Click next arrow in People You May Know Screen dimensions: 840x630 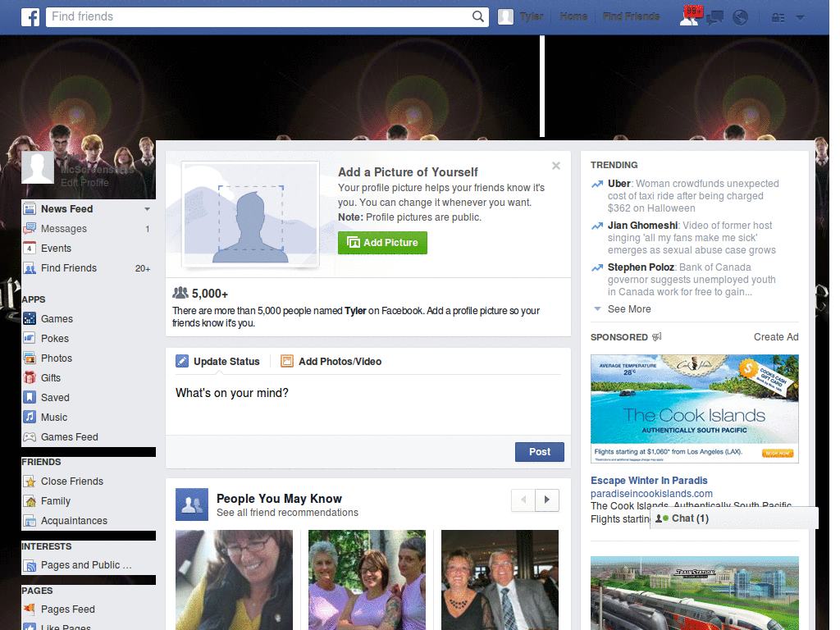coord(547,500)
